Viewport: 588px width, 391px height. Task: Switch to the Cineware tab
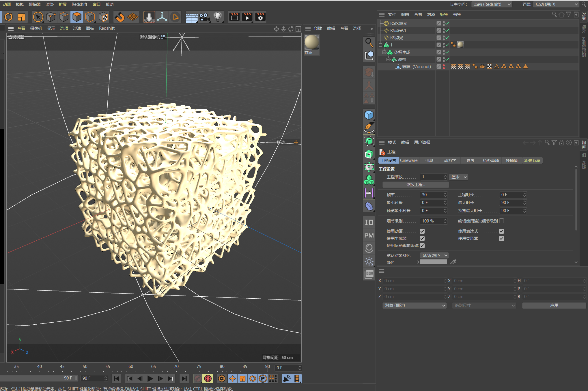[x=408, y=160]
